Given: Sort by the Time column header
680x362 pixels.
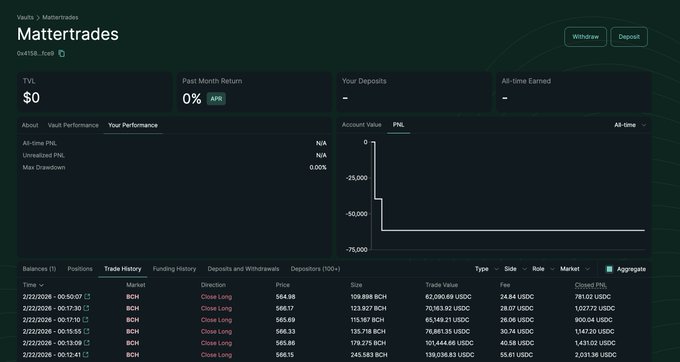Looking at the screenshot, I should click(33, 285).
